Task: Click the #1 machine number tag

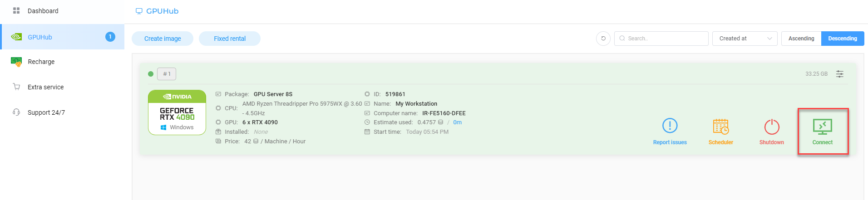Action: [x=167, y=74]
